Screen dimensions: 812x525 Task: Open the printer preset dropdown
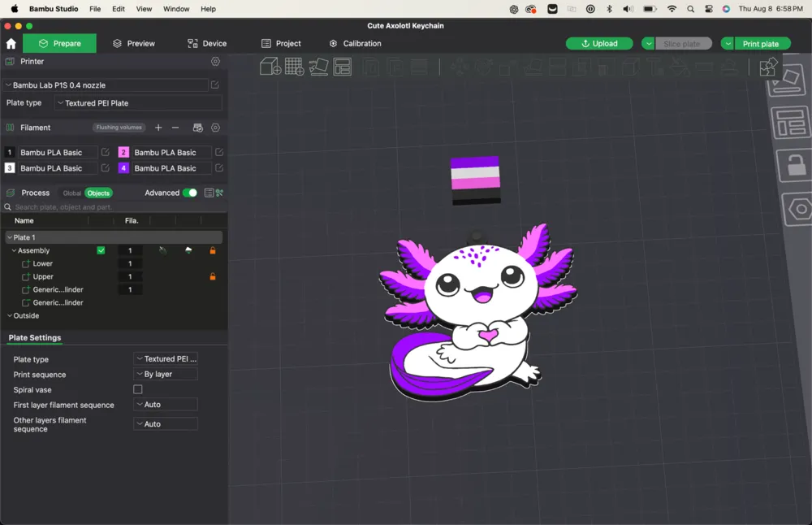click(x=106, y=85)
